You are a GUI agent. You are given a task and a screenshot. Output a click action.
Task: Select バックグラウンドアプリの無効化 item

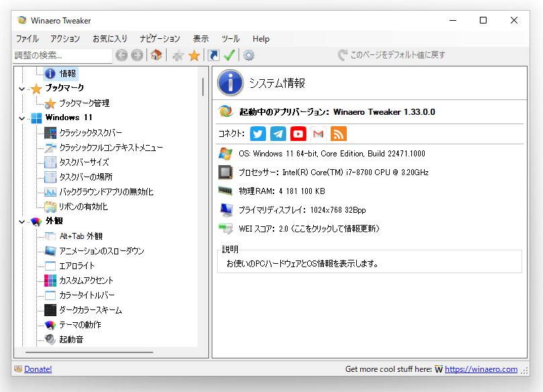coord(106,192)
